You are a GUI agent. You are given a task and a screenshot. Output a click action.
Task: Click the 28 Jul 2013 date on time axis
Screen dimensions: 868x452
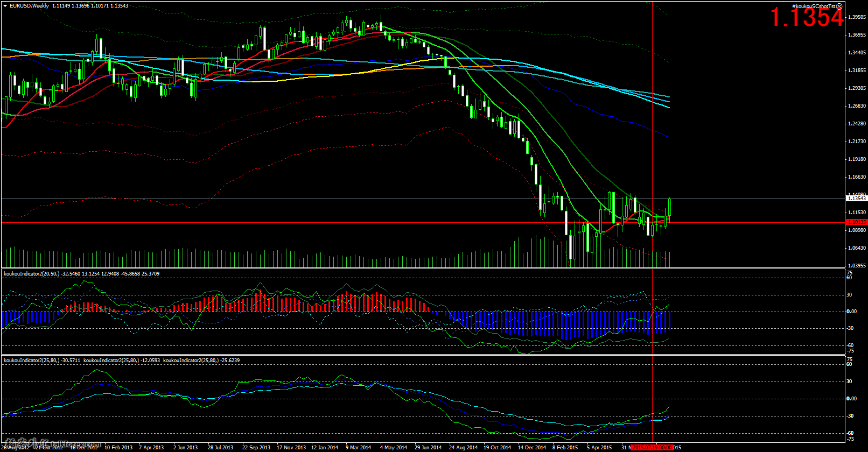tap(221, 448)
